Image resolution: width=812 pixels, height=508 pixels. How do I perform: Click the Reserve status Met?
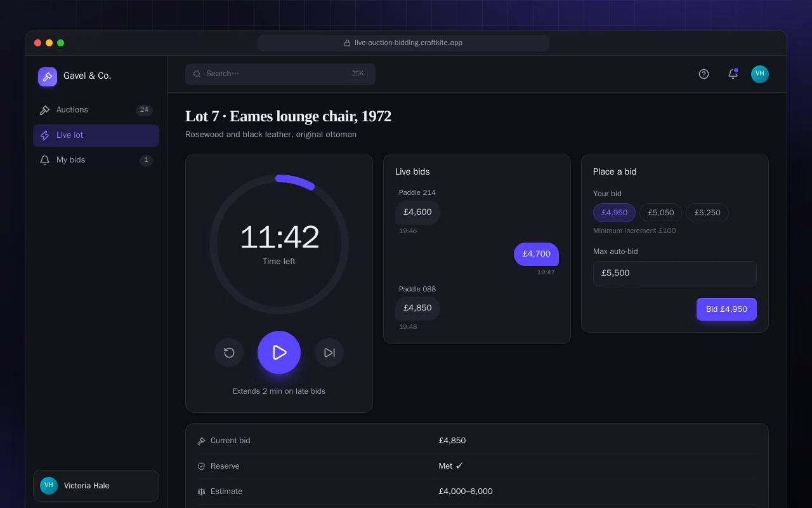(x=451, y=466)
